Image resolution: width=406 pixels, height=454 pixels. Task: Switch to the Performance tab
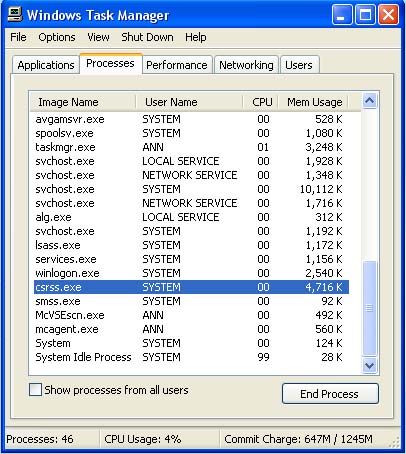tap(177, 65)
